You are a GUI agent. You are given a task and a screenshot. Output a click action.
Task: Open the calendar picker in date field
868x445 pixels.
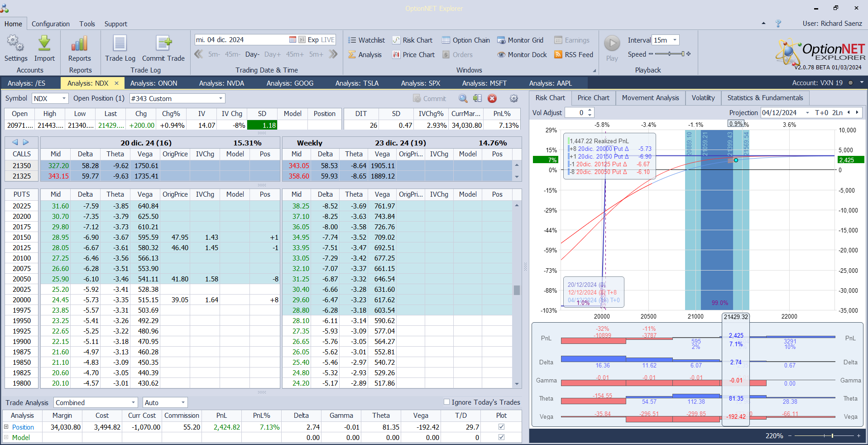tap(293, 40)
